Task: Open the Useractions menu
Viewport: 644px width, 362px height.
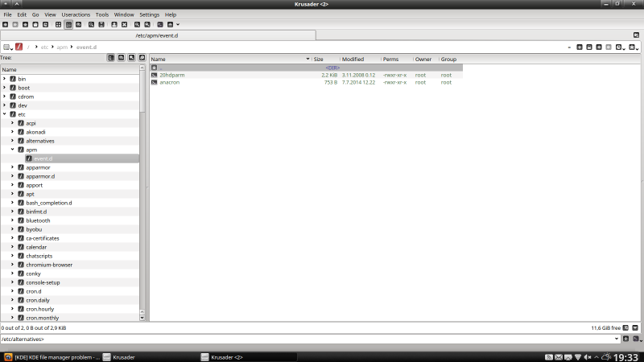Action: pos(76,14)
